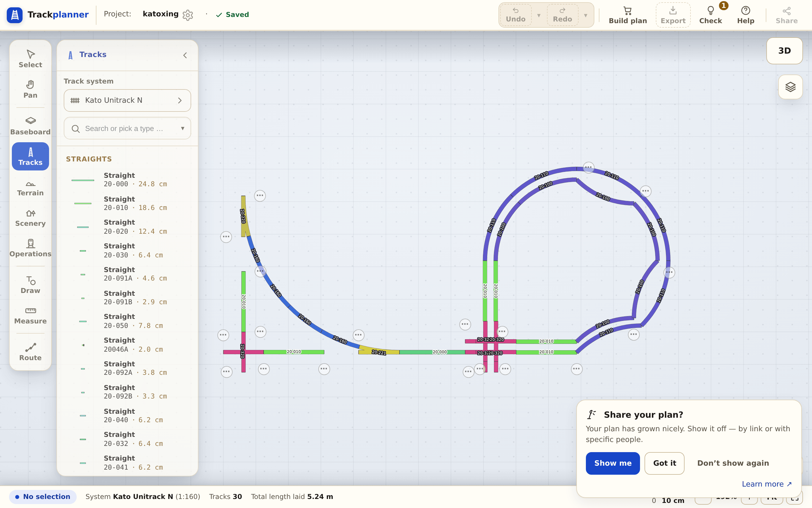Click the No selection status chip
This screenshot has width=812, height=508.
[x=43, y=497]
